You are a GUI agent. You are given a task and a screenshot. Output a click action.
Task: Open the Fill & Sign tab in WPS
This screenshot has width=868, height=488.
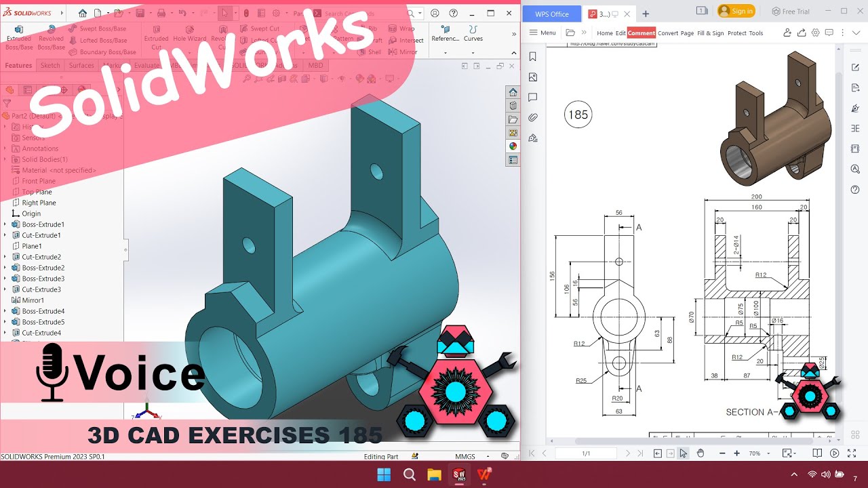711,33
